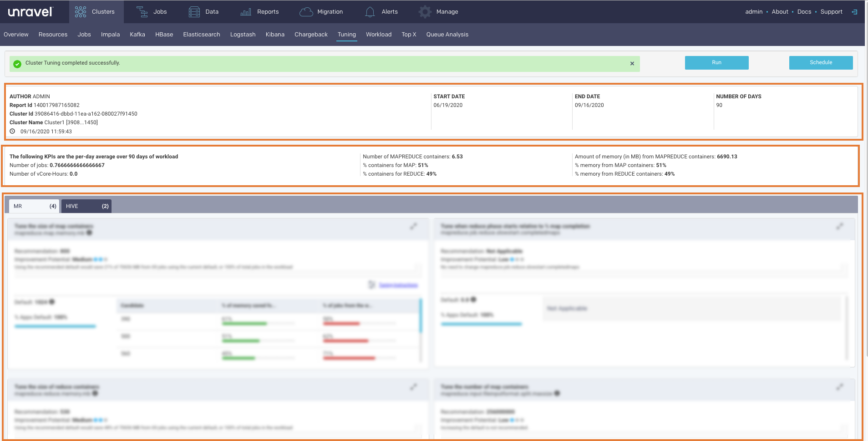Screen dimensions: 868x441
Task: Click the MAPREDUCE containers value 6.53
Action: 457,157
